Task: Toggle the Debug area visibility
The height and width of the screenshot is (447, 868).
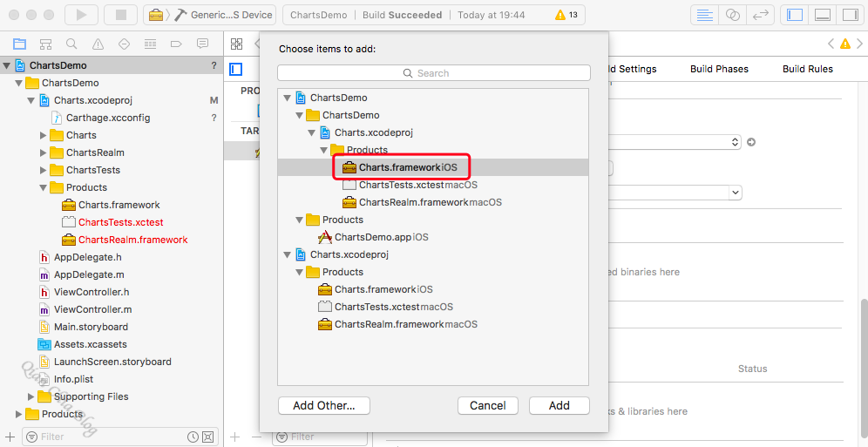Action: [x=823, y=15]
